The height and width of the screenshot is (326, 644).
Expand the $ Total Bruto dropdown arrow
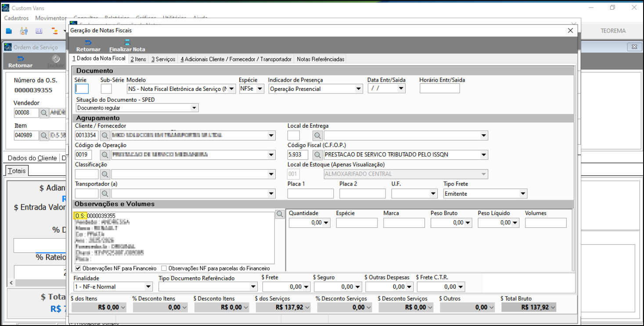553,308
